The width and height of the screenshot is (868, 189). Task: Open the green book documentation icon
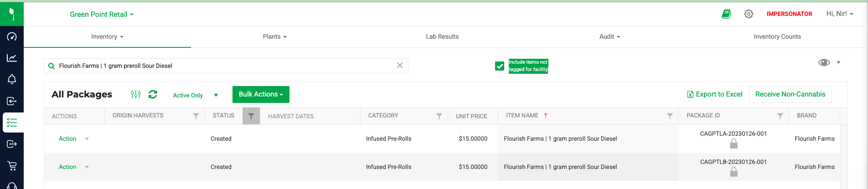point(726,14)
